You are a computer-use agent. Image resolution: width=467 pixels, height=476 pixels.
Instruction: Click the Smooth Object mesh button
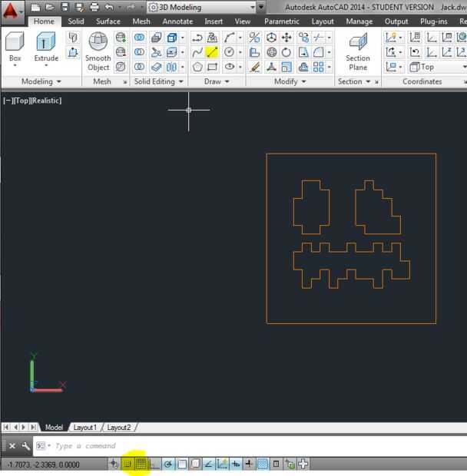pos(98,51)
